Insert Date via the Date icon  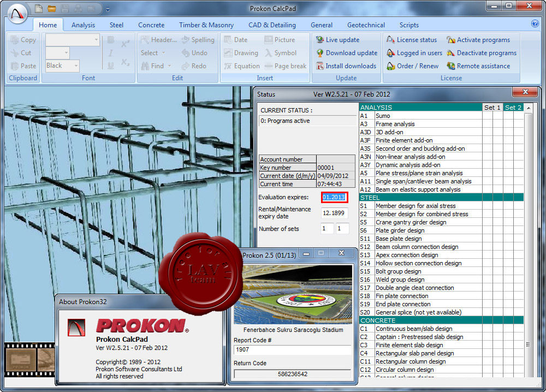[228, 40]
